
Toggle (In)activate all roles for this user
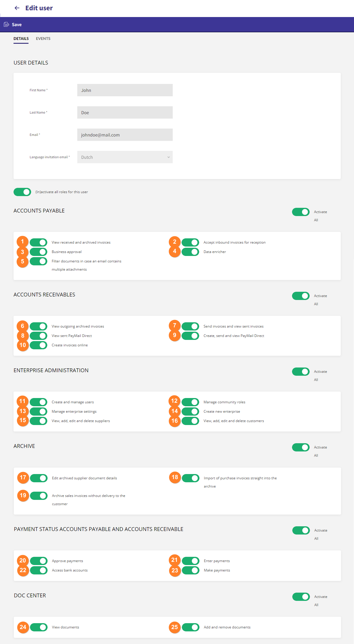(22, 192)
